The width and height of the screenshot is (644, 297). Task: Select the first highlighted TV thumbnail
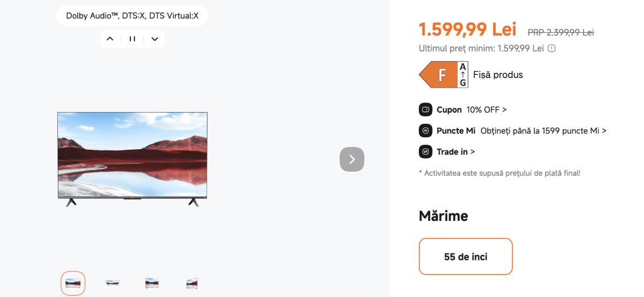point(73,283)
